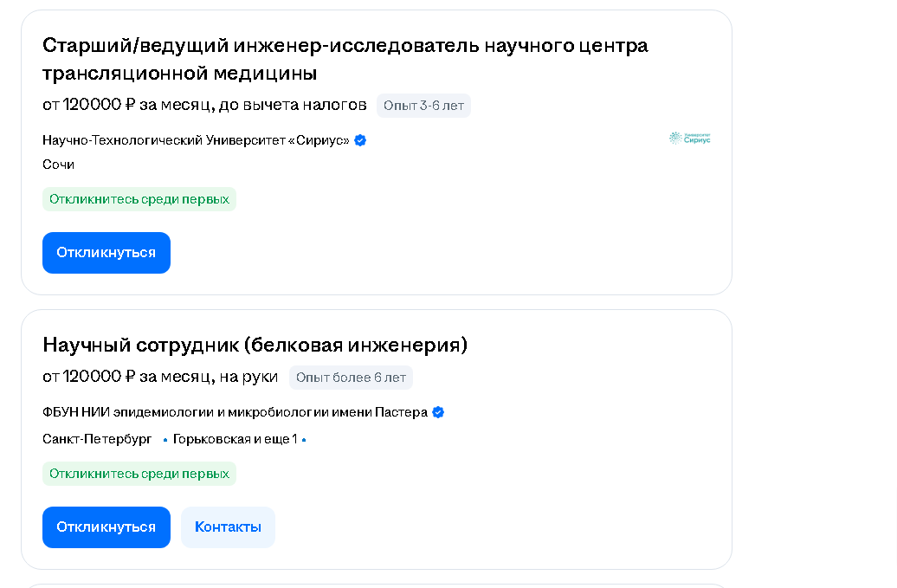The image size is (897, 588).
Task: Open employer Научно-Технологический Университет «Сириус»
Action: [196, 140]
